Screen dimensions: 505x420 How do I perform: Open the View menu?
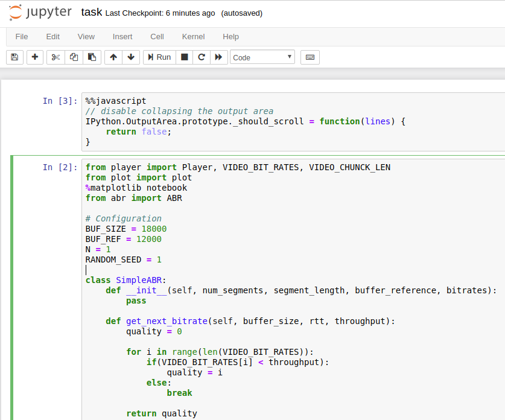pyautogui.click(x=86, y=37)
